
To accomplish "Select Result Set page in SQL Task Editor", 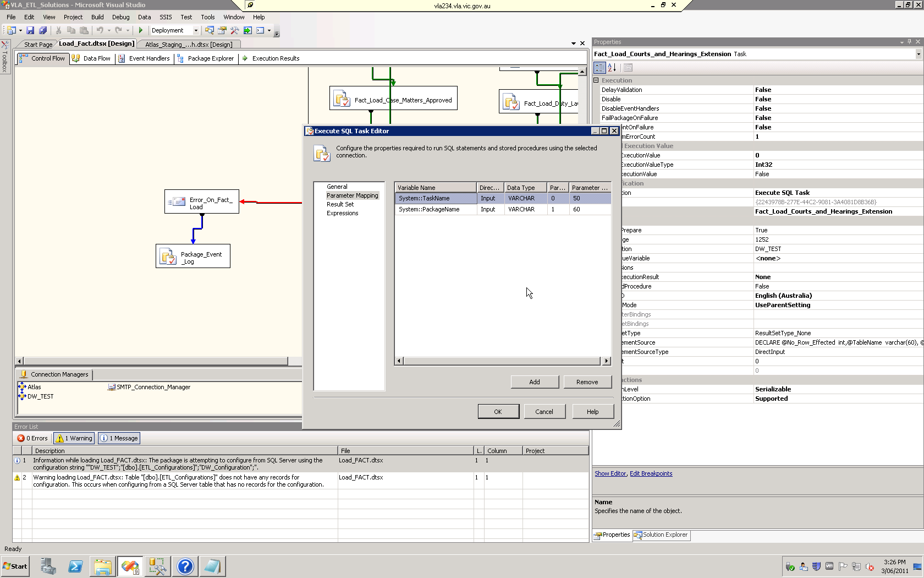I will (x=340, y=204).
